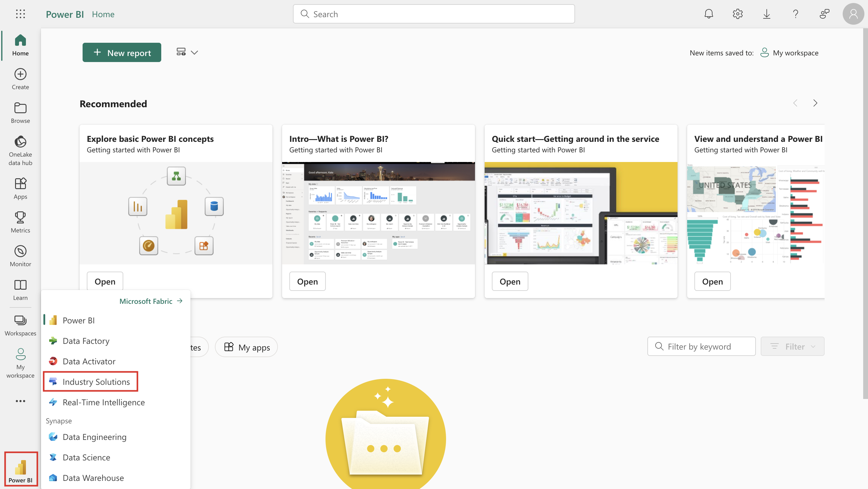Show previous Recommended items with left chevron
The image size is (868, 489).
coord(795,103)
